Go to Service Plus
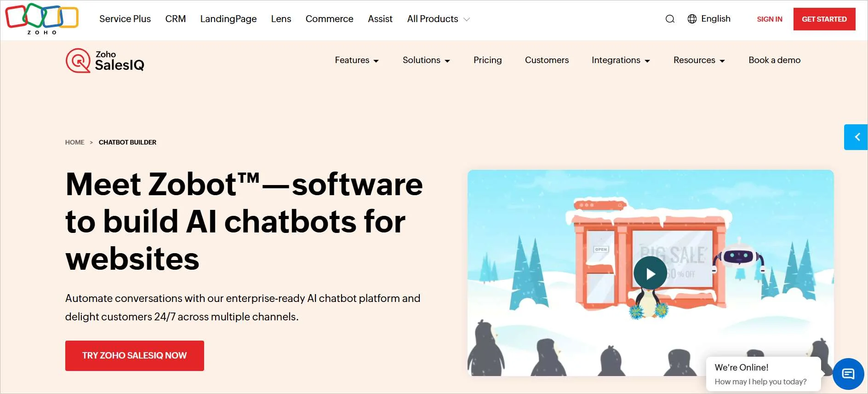Screen dimensions: 868x394 pos(125,19)
